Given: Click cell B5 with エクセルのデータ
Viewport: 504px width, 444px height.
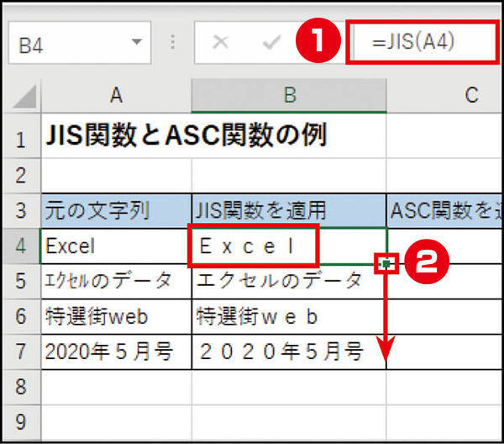Looking at the screenshot, I should point(289,281).
